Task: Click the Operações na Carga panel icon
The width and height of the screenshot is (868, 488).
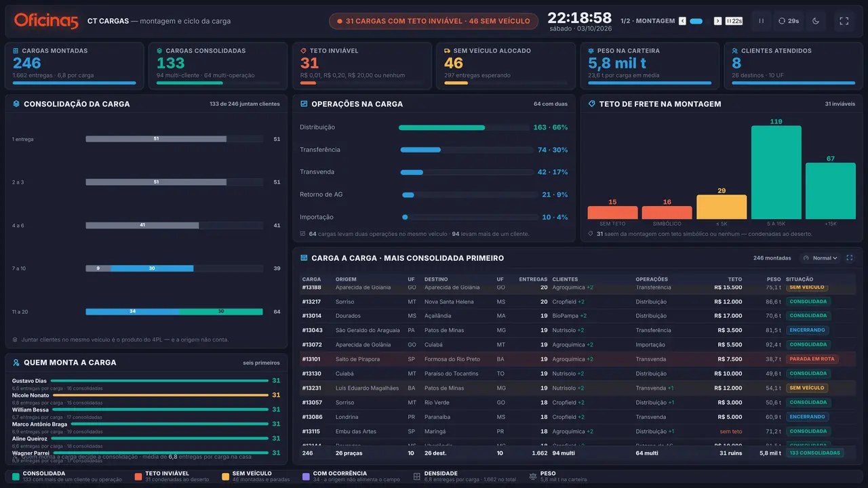Action: click(x=304, y=104)
